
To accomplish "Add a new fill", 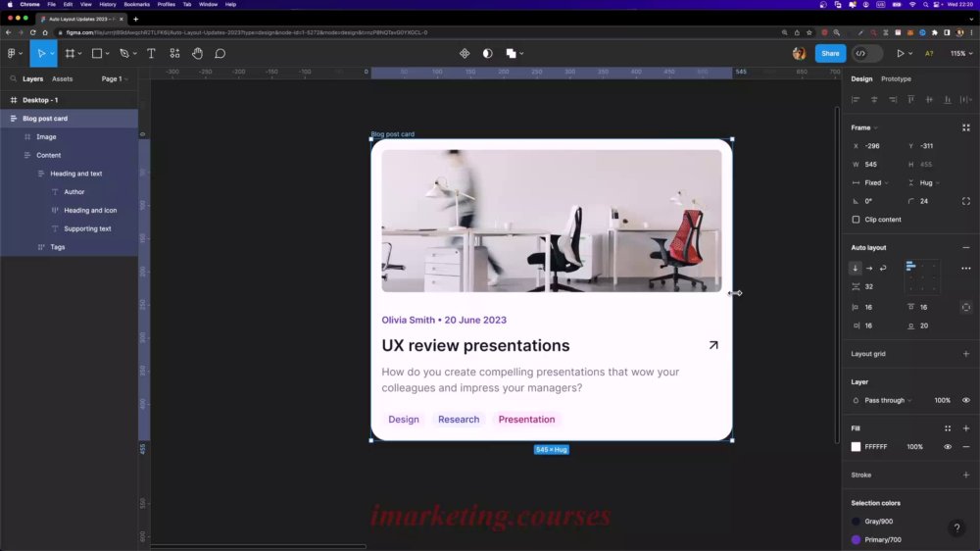I will click(965, 428).
